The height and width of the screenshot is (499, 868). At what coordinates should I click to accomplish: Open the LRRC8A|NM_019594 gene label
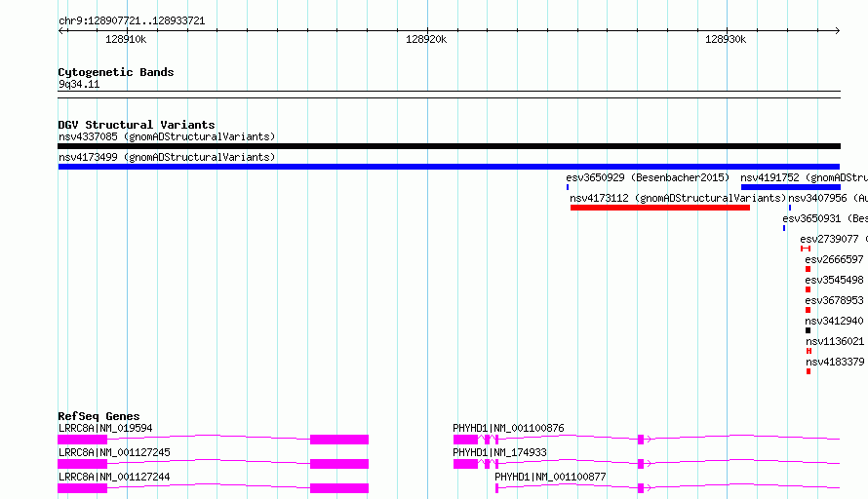coord(105,428)
